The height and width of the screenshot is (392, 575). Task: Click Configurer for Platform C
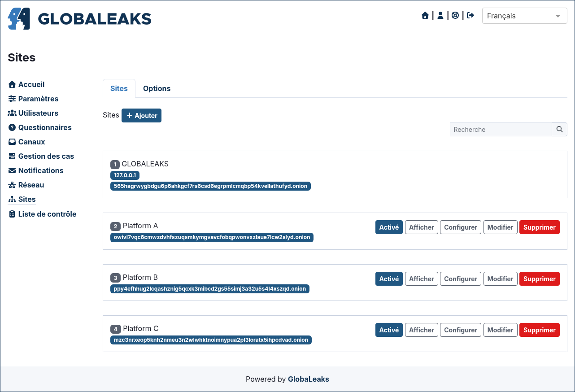(x=461, y=330)
